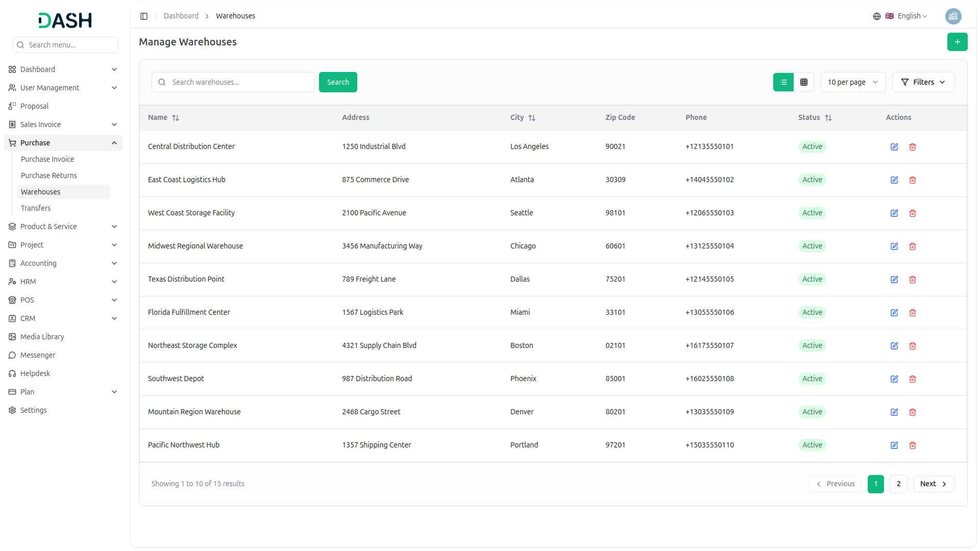This screenshot has height=551, width=980.
Task: Click the green add warehouse plus button
Action: tap(957, 42)
